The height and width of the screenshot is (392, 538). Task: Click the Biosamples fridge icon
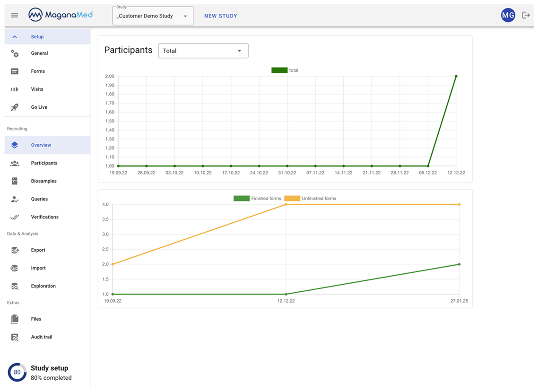(15, 181)
